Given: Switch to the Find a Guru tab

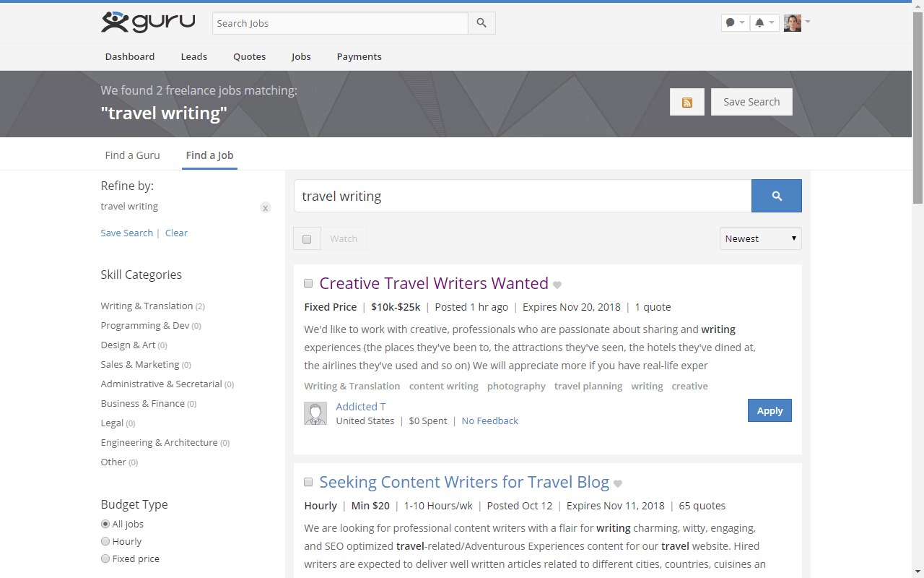Looking at the screenshot, I should (133, 155).
